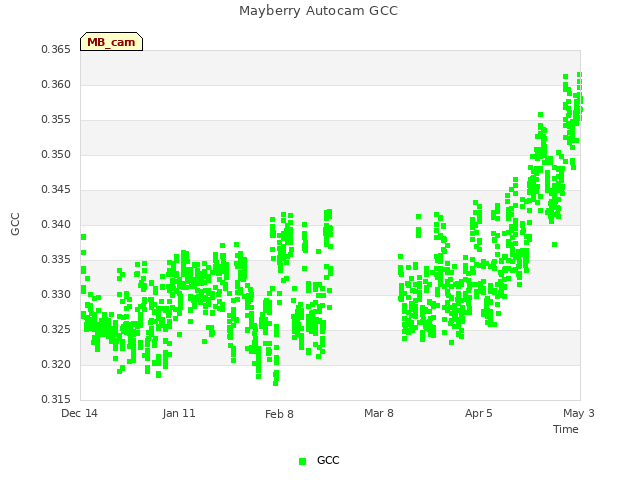Click the 0.365 y-axis label
The height and width of the screenshot is (480, 640).
pyautogui.click(x=56, y=50)
